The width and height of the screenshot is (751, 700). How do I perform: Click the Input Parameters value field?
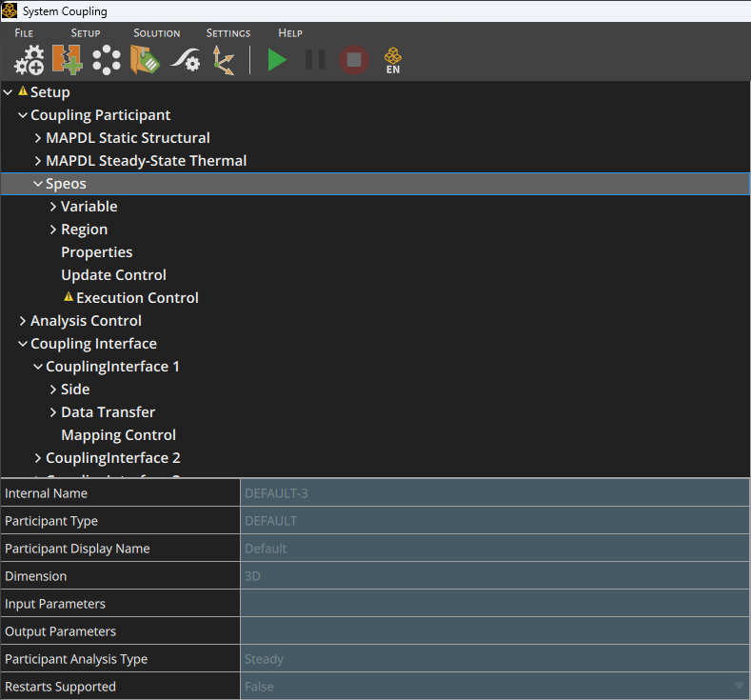pyautogui.click(x=495, y=604)
